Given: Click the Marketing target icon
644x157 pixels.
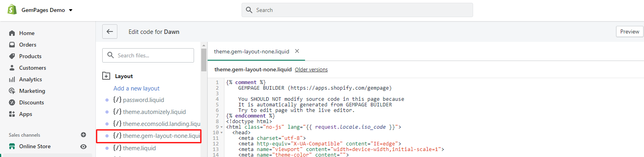Looking at the screenshot, I should click(12, 91).
